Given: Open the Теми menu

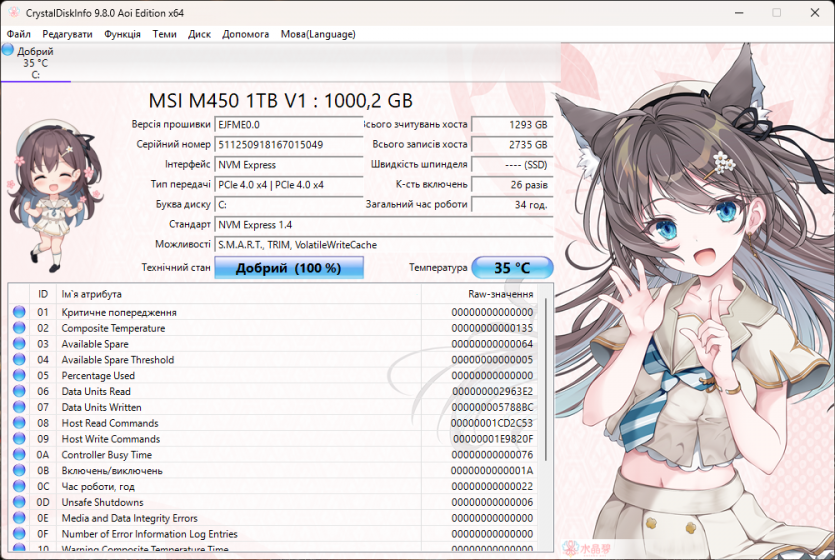Looking at the screenshot, I should click(x=164, y=34).
